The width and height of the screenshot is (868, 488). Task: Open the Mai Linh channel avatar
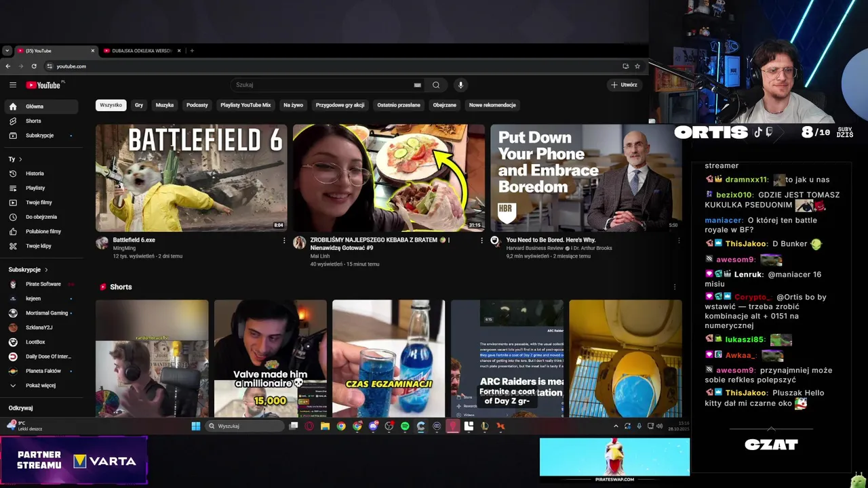[299, 243]
